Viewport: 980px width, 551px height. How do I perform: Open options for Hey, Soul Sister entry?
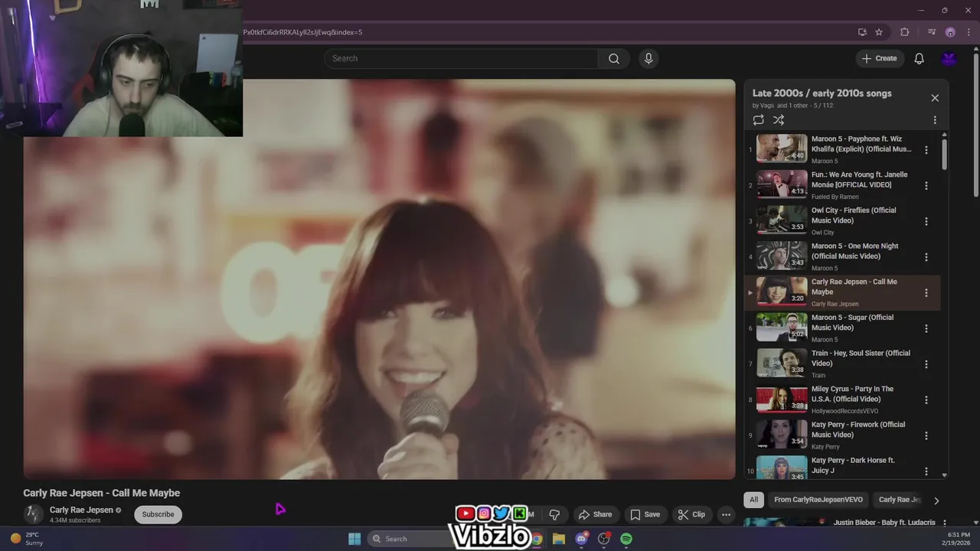[x=926, y=364]
